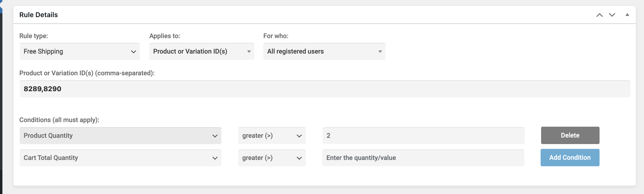
Task: Click the 'For who:' label
Action: coord(276,36)
